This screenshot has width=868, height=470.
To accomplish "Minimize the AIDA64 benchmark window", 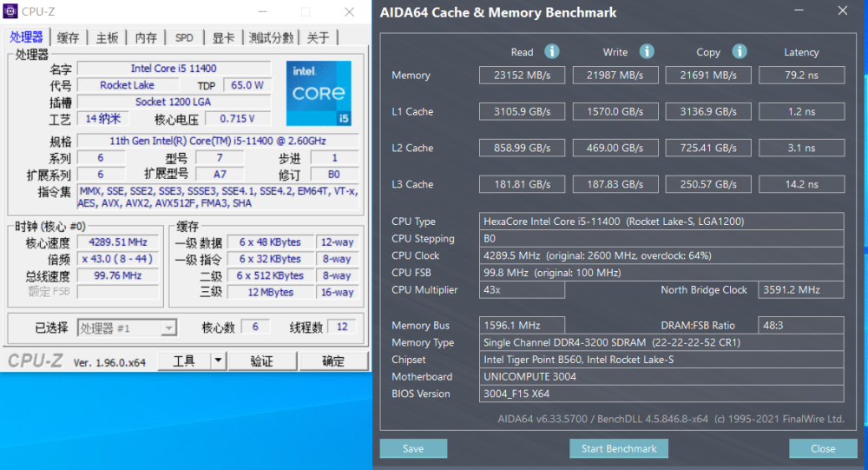I will (x=799, y=10).
